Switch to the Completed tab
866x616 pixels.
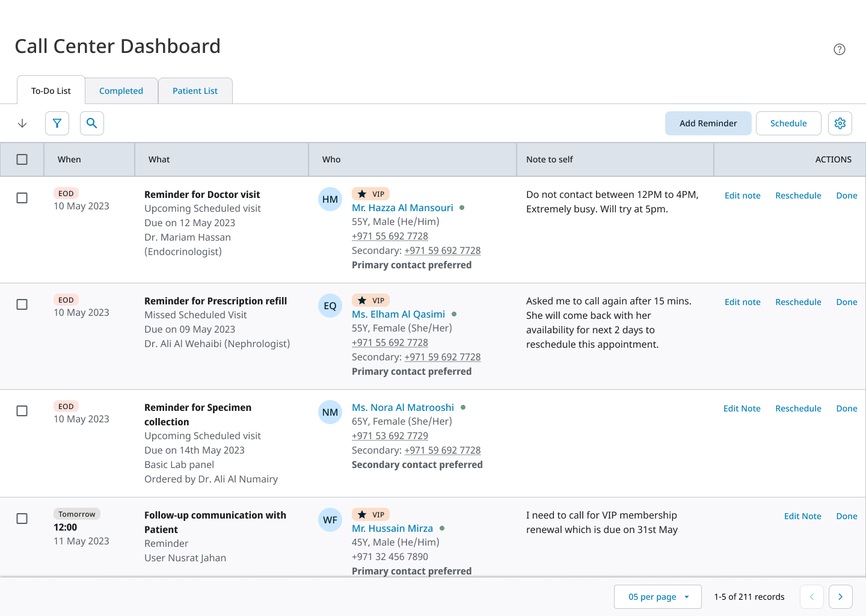[121, 91]
